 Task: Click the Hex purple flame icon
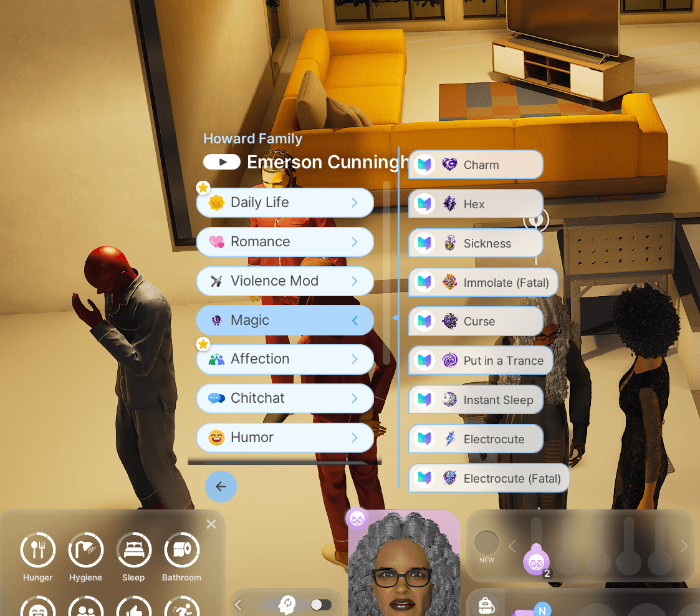449,204
